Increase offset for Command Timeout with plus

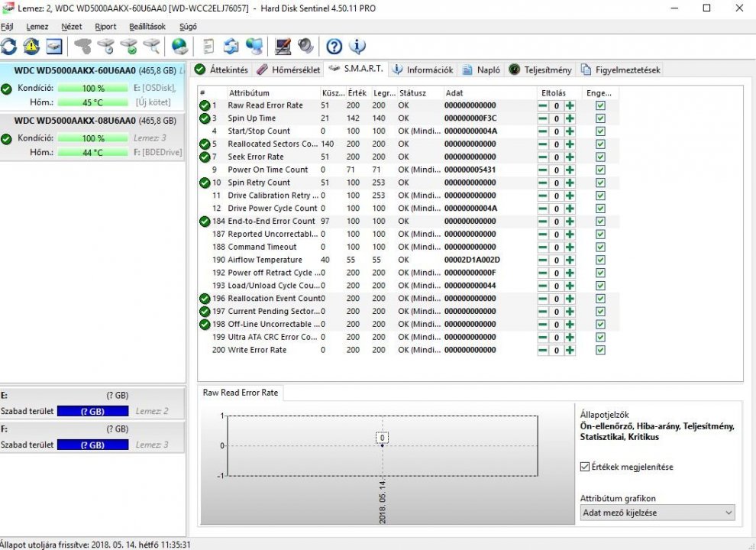570,247
